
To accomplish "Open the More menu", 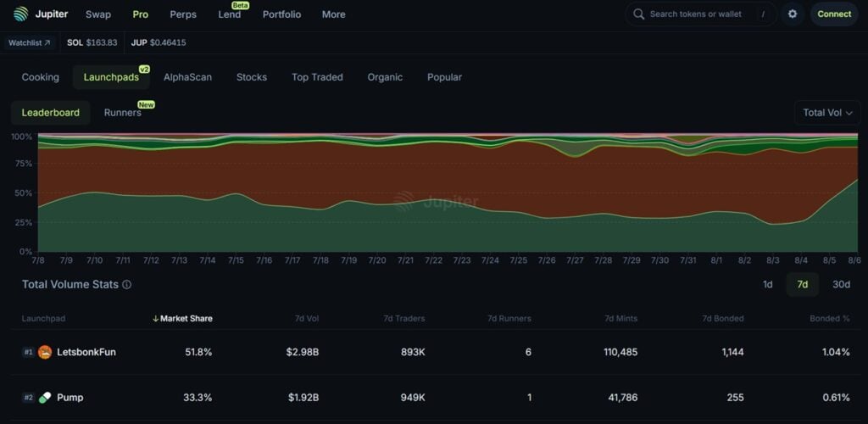I will (x=334, y=14).
